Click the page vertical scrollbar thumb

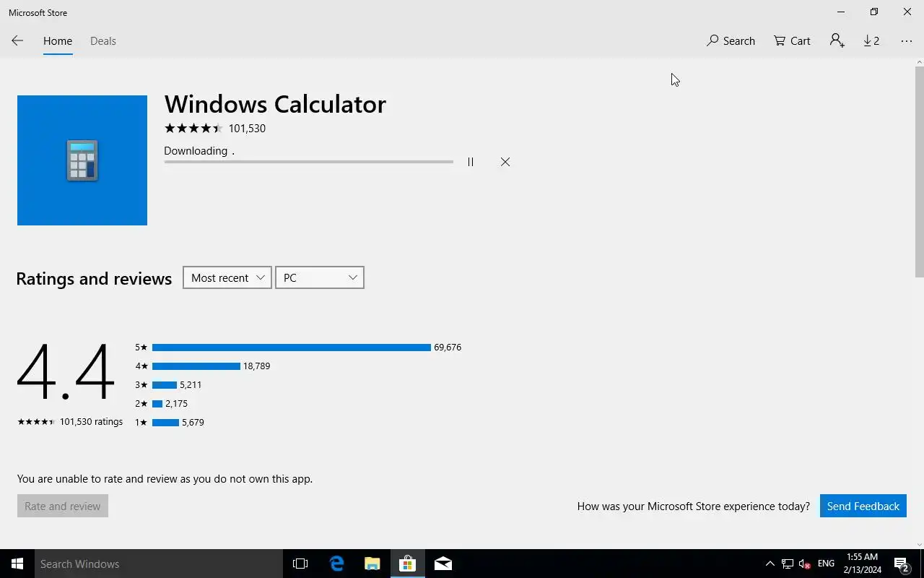919,171
